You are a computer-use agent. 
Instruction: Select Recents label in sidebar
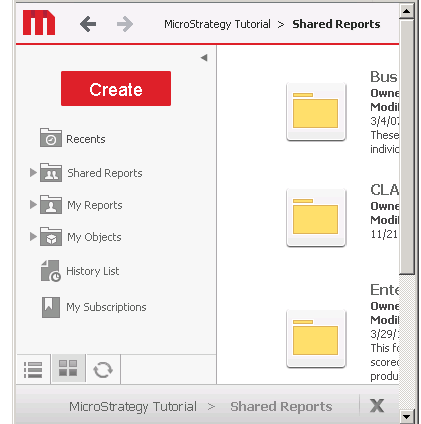(x=86, y=139)
